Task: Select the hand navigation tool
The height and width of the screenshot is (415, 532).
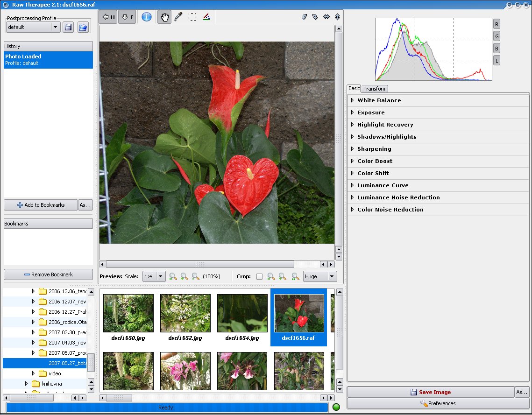Action: 164,17
